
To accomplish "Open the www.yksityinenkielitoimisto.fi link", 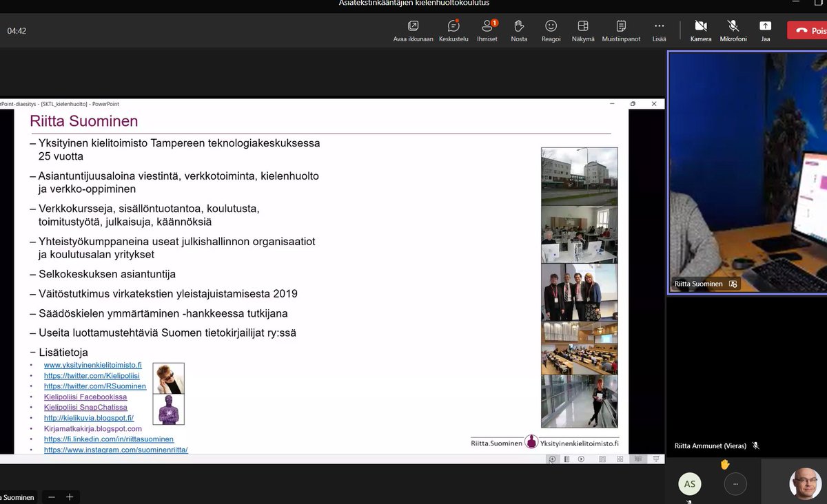I will pyautogui.click(x=92, y=366).
